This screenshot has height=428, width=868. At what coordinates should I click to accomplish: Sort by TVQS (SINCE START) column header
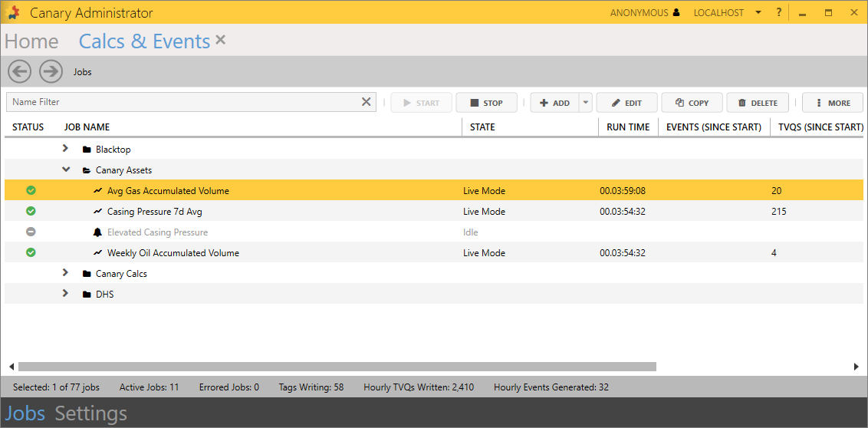820,127
